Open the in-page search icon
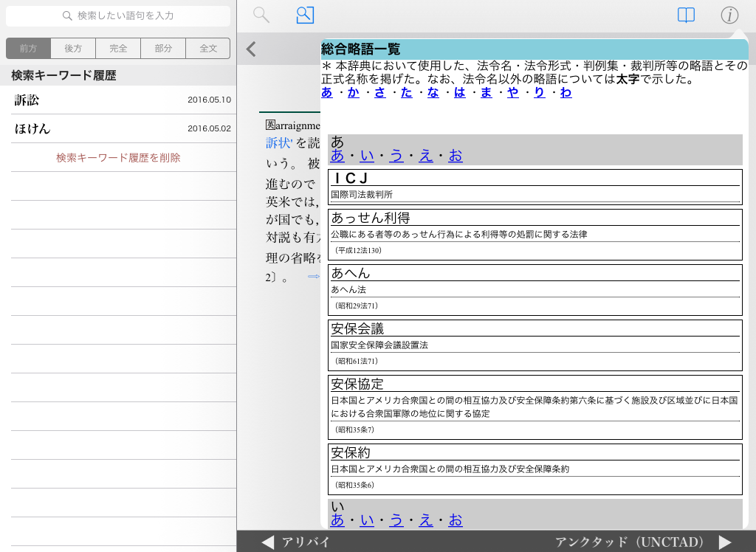Screen dimensions: 756x552 305,15
